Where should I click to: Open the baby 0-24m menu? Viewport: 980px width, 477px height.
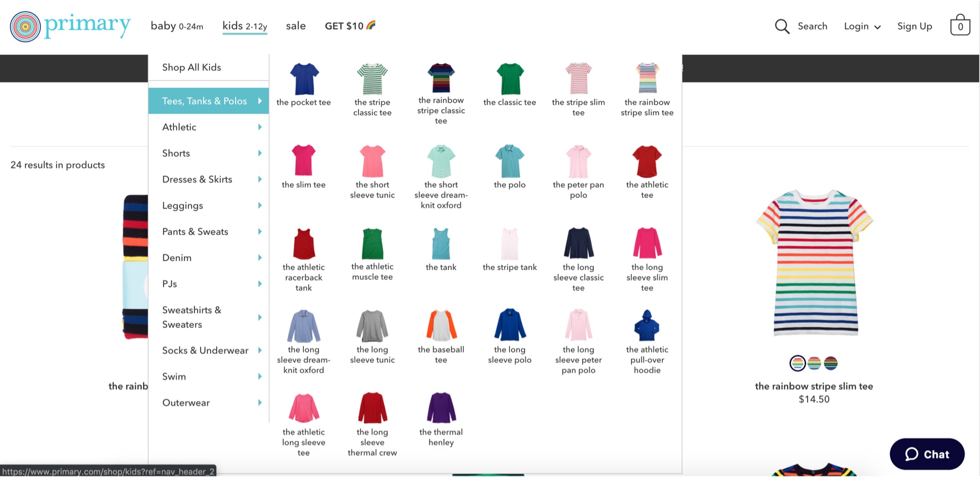coord(177,26)
